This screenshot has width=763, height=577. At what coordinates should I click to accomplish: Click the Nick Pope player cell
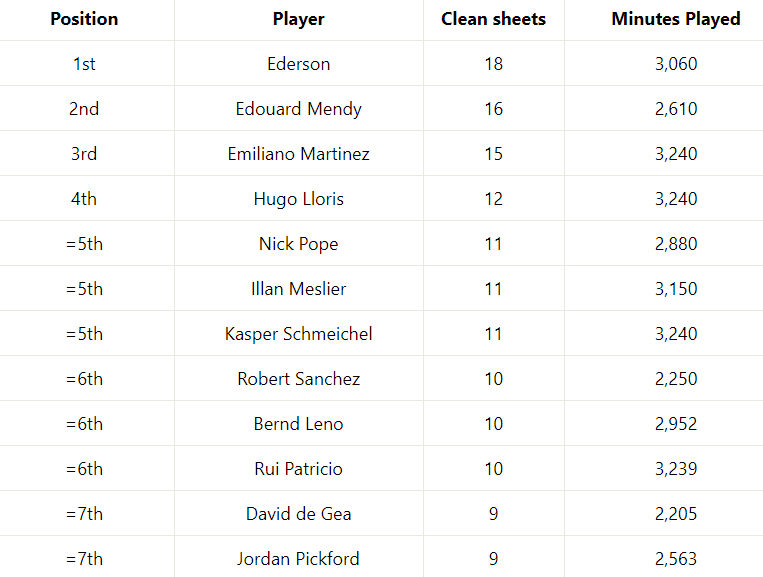pos(298,244)
